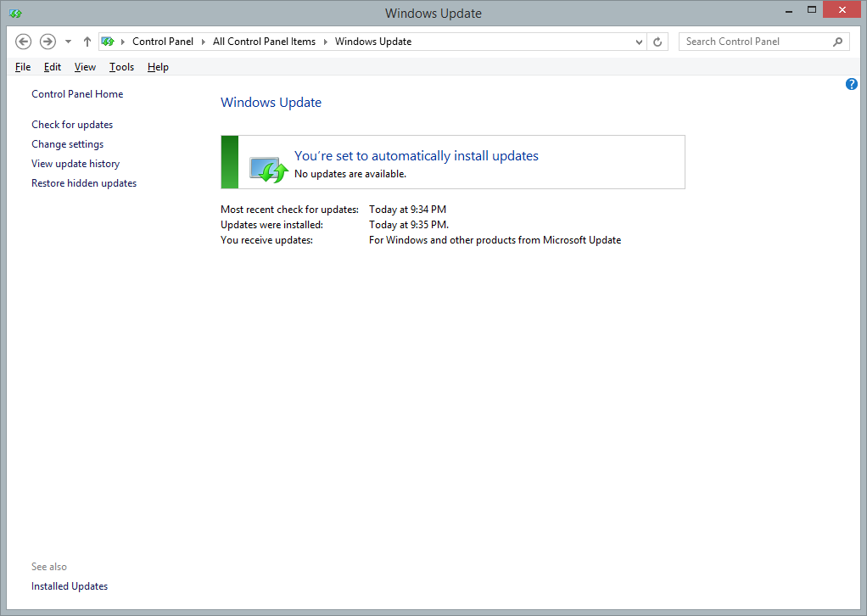Screen dimensions: 867x616
Task: Open the blue help question mark
Action: pos(852,84)
